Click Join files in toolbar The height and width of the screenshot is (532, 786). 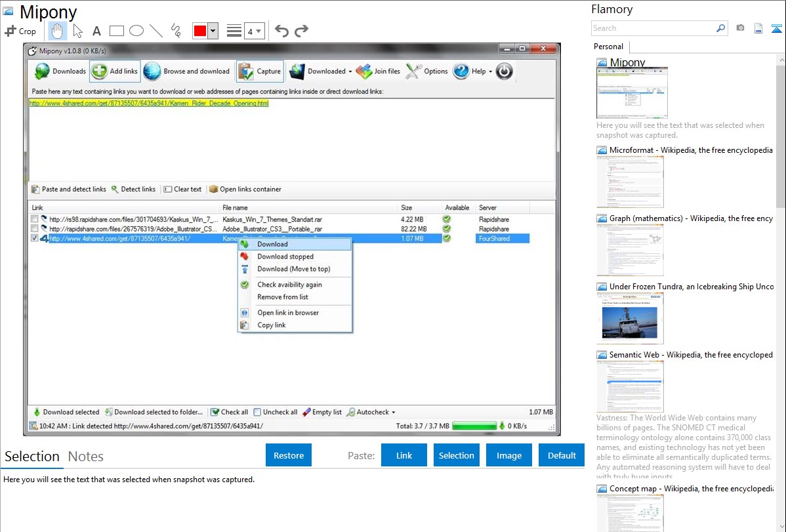pos(378,72)
